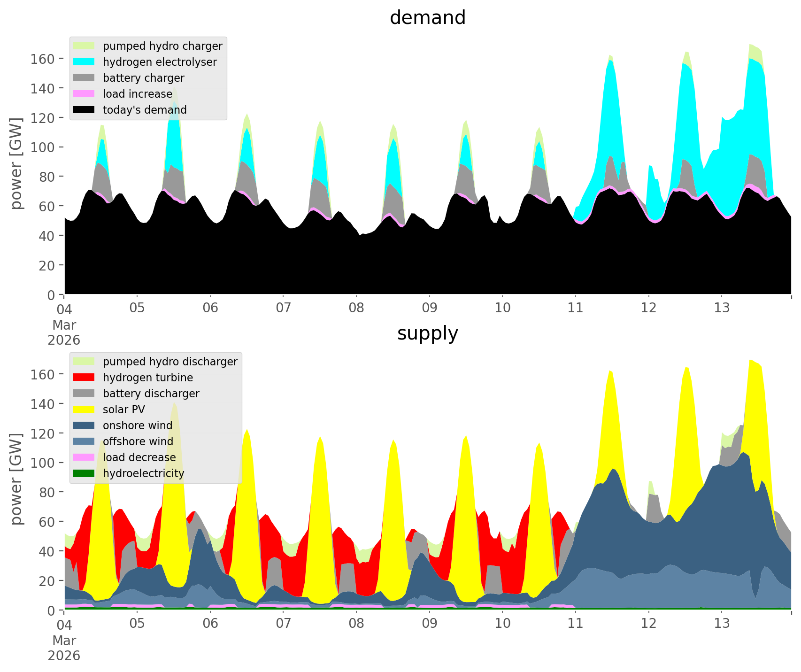This screenshot has width=801, height=672.
Task: Click the yellow solar PV legend swatch
Action: [x=85, y=409]
